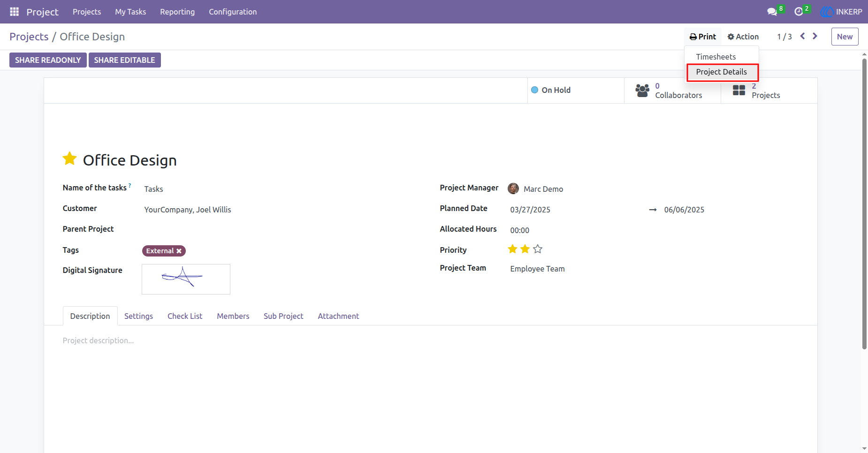Click the Project description text area
868x453 pixels.
pos(430,340)
